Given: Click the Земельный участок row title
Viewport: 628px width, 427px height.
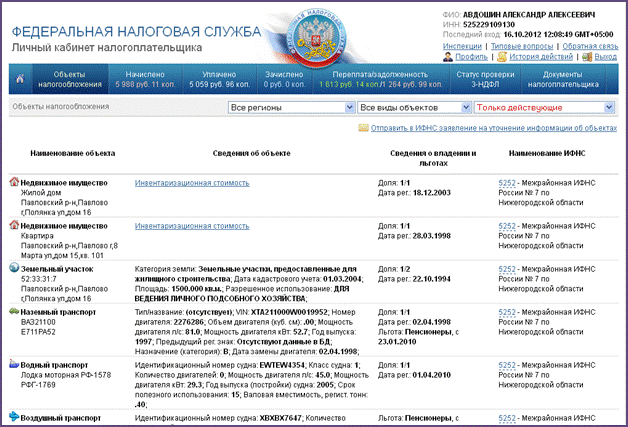Looking at the screenshot, I should (x=57, y=269).
